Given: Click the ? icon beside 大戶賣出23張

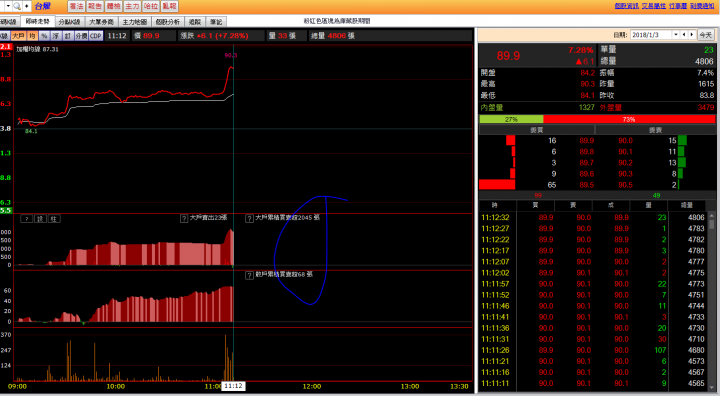Looking at the screenshot, I should pos(184,218).
